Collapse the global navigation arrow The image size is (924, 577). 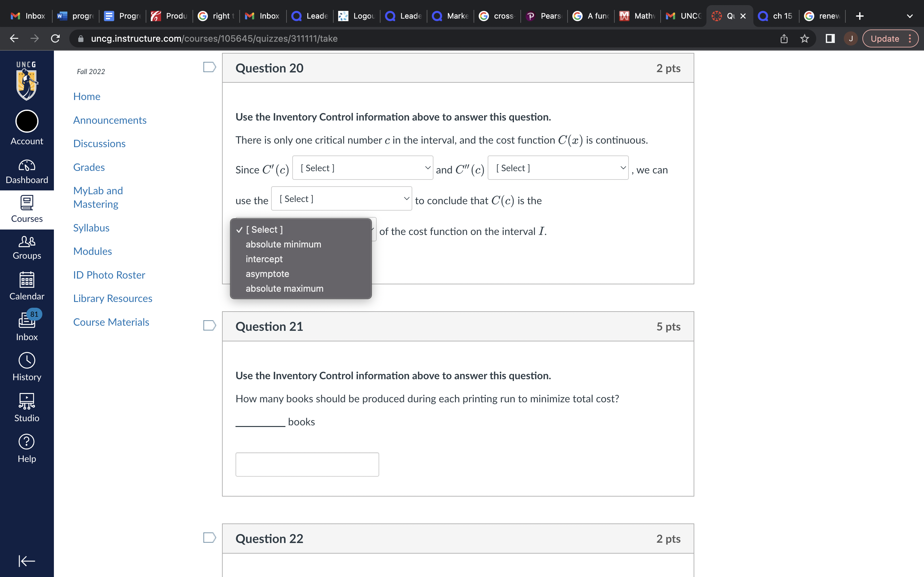click(27, 561)
